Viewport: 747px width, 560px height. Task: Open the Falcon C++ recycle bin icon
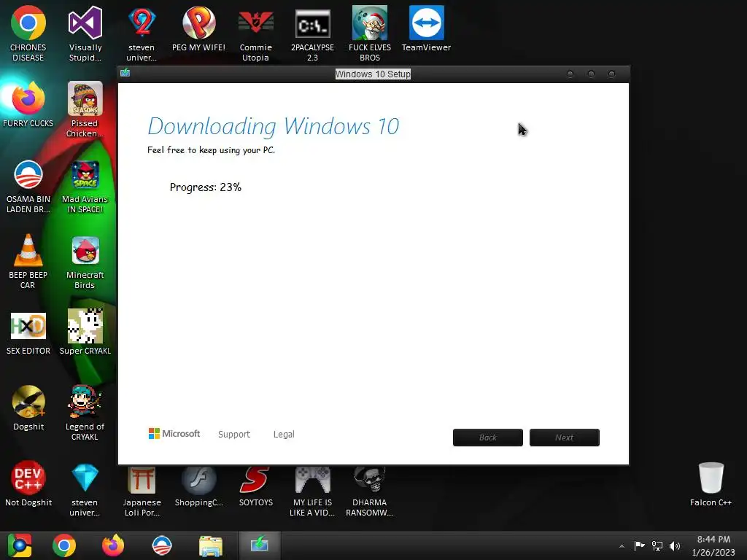pyautogui.click(x=711, y=478)
